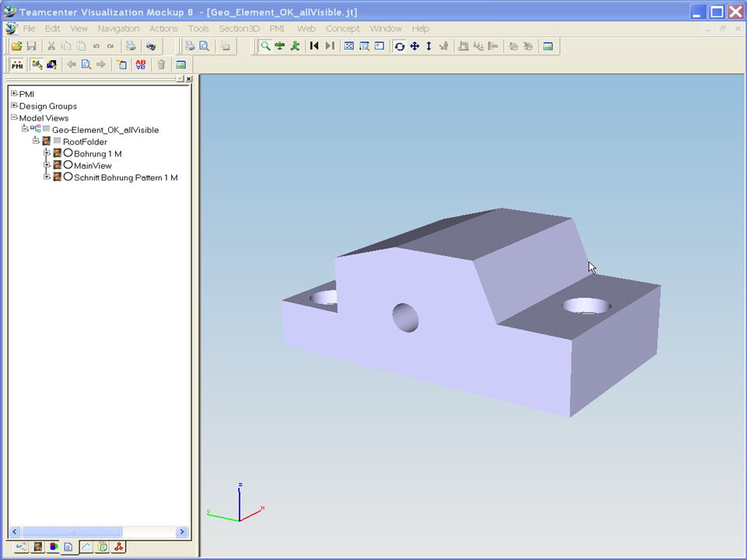
Task: Select the green Fly airplane tool
Action: point(280,46)
